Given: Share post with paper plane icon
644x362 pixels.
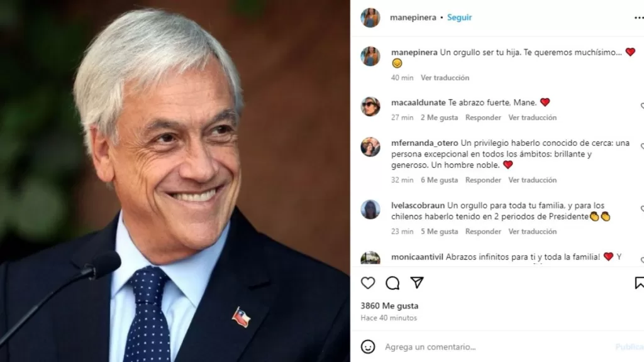Looking at the screenshot, I should coord(417,282).
